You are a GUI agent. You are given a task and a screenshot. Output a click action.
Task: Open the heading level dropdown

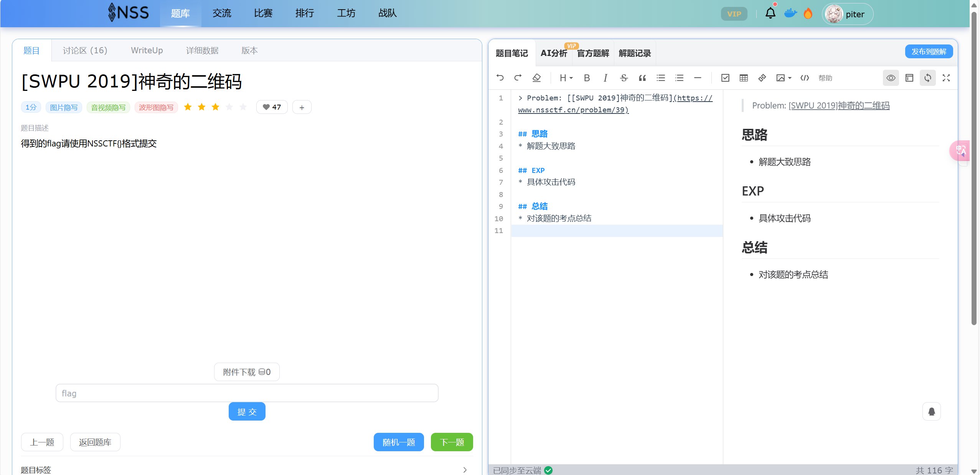(x=566, y=78)
